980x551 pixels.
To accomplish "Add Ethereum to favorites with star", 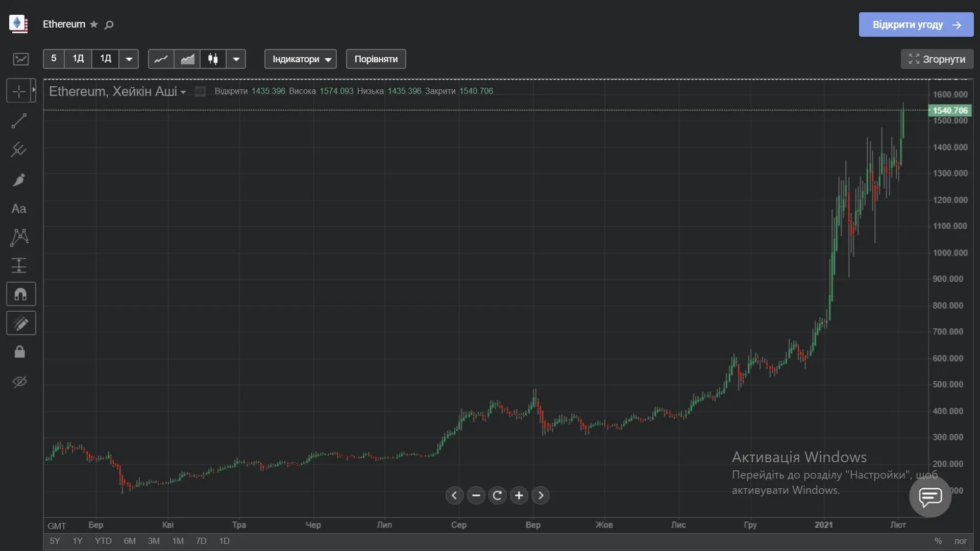I will pyautogui.click(x=94, y=24).
